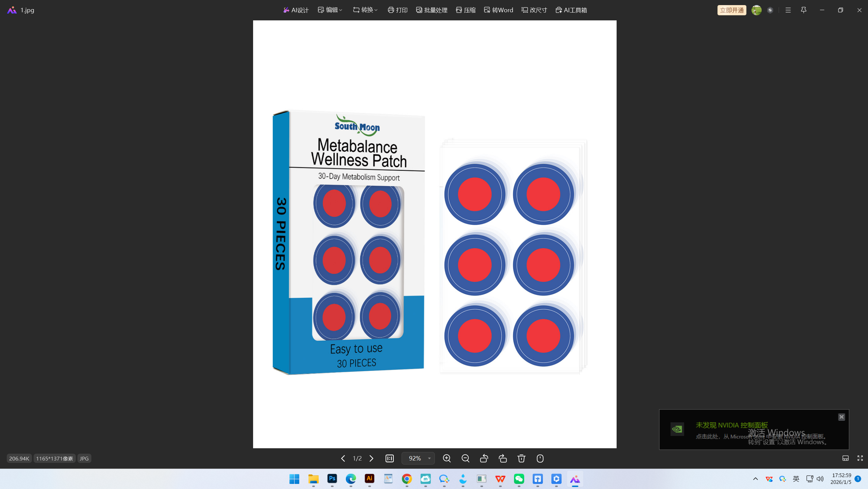
Task: Select the 转Word option
Action: [498, 10]
